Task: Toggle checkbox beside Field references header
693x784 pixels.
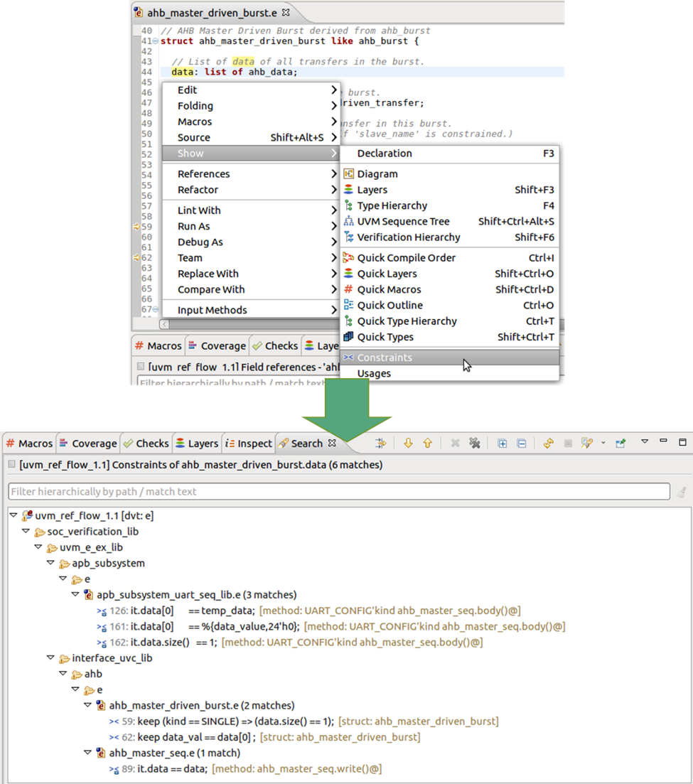Action: [141, 367]
